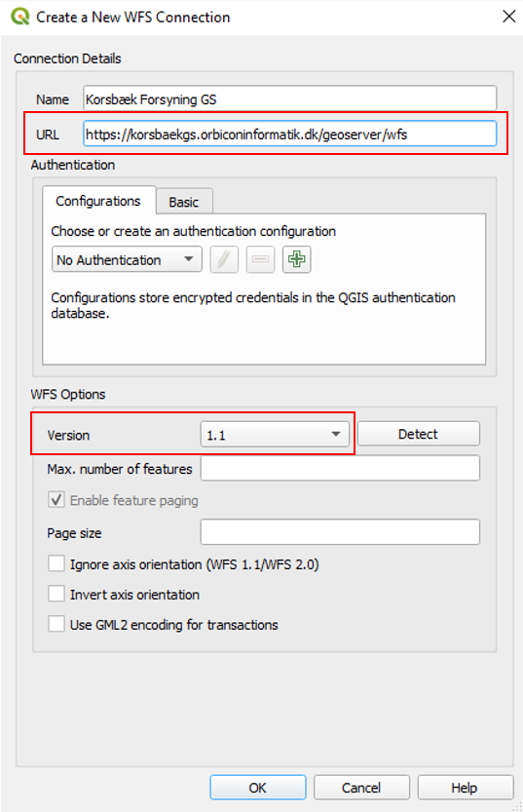Click the QGIS logo in title bar
Image resolution: width=523 pixels, height=812 pixels.
pyautogui.click(x=20, y=17)
